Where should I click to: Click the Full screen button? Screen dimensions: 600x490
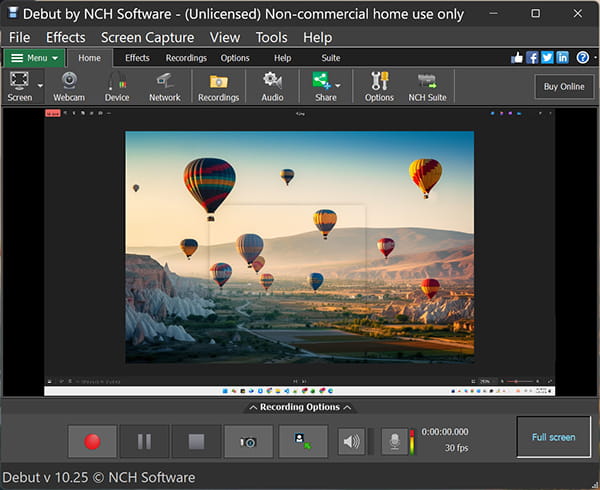553,437
